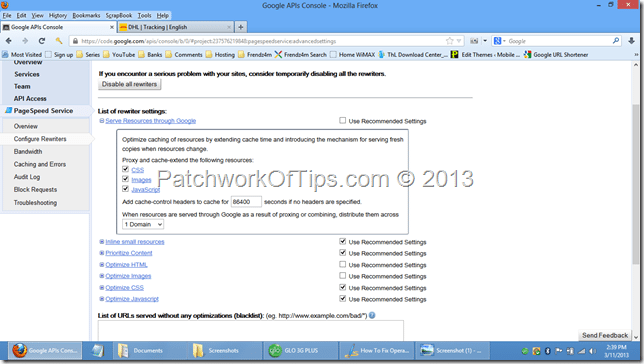644x364 pixels.
Task: Uncheck the JavaScript proxy checkbox
Action: click(126, 189)
